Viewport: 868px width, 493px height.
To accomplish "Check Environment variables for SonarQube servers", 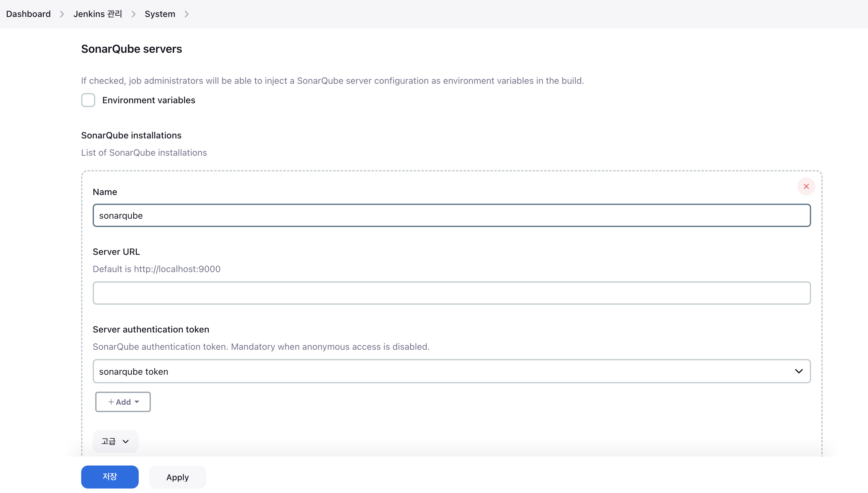I will (88, 100).
